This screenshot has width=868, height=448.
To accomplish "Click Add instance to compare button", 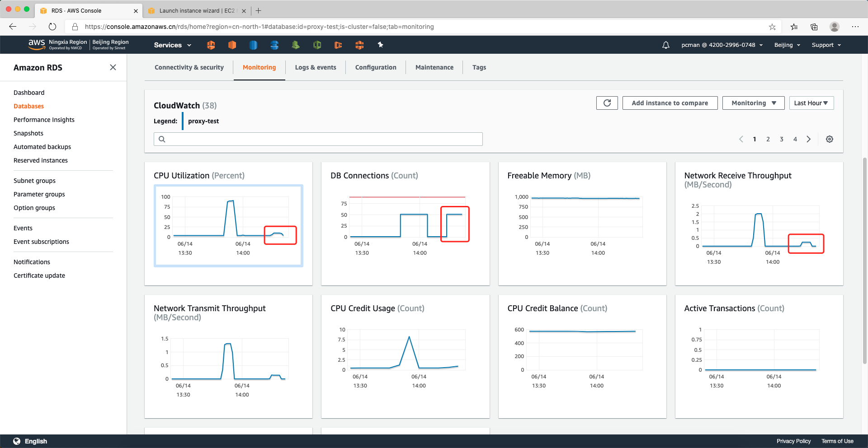I will pos(670,103).
